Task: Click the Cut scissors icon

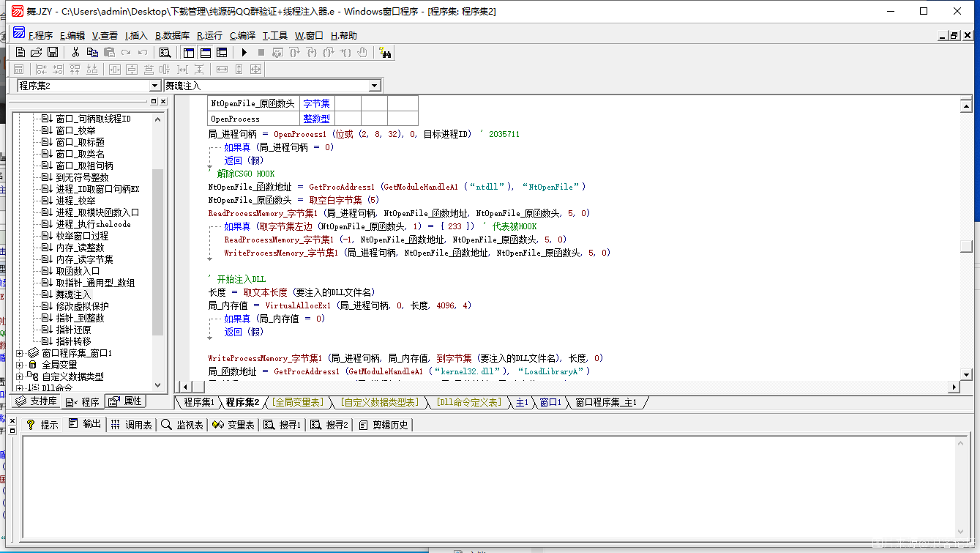Action: click(x=75, y=52)
